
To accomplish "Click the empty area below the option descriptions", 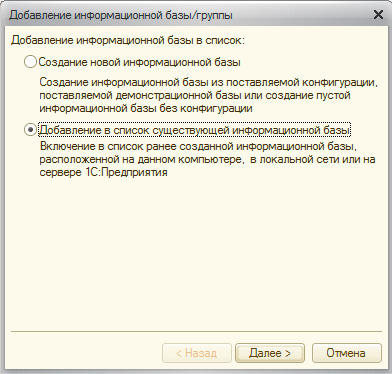I will tap(196, 253).
